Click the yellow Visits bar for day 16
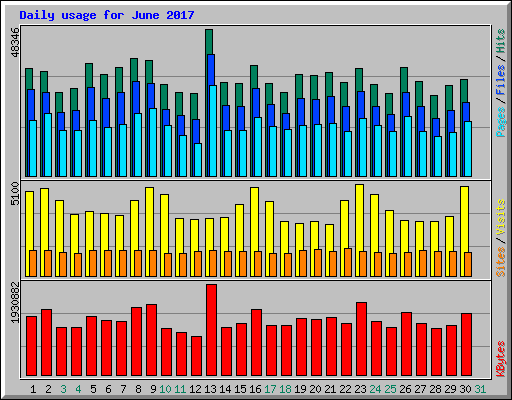The width and height of the screenshot is (512, 400). pyautogui.click(x=254, y=219)
